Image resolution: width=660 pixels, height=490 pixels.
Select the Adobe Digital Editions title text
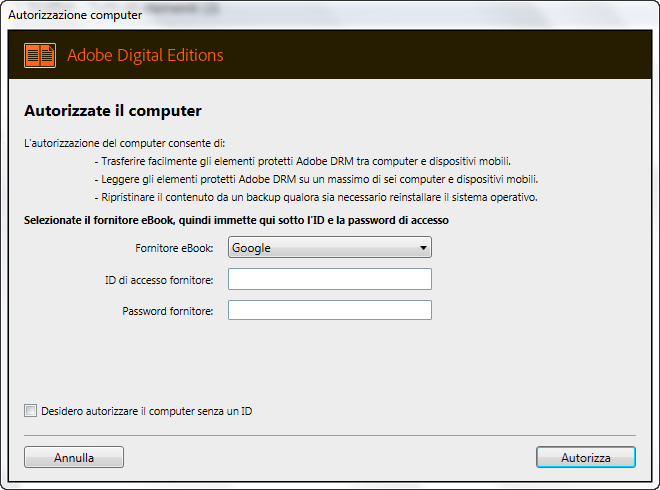coord(145,56)
